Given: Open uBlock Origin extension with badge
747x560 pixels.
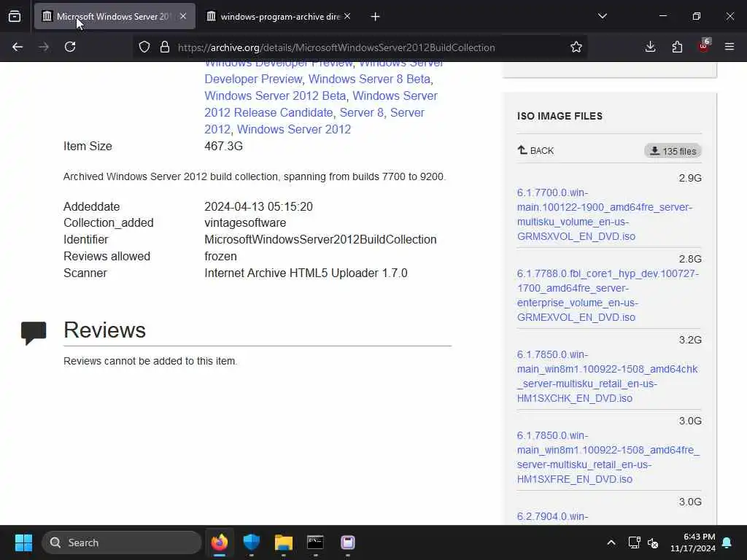Looking at the screenshot, I should (x=704, y=46).
